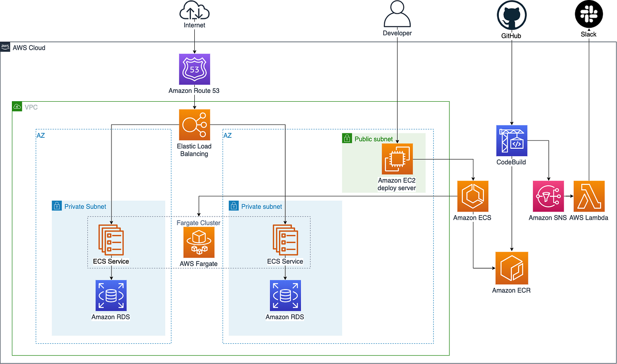Click the VPC cloud badge icon
The image size is (617, 364).
(17, 106)
